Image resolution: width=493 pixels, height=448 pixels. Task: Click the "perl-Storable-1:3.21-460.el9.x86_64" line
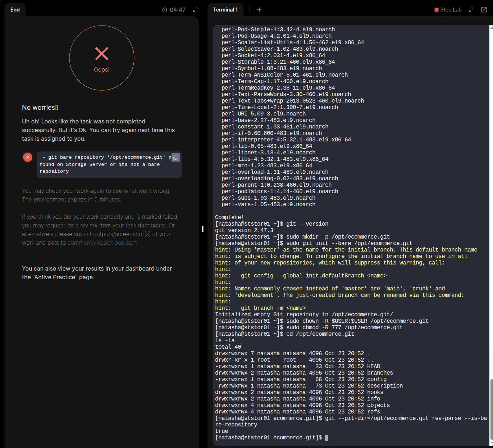click(x=278, y=62)
